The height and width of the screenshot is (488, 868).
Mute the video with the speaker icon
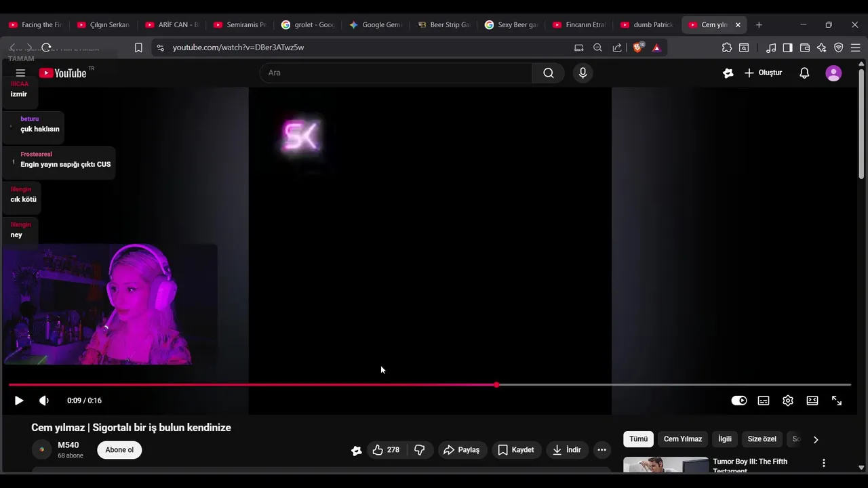pyautogui.click(x=44, y=401)
